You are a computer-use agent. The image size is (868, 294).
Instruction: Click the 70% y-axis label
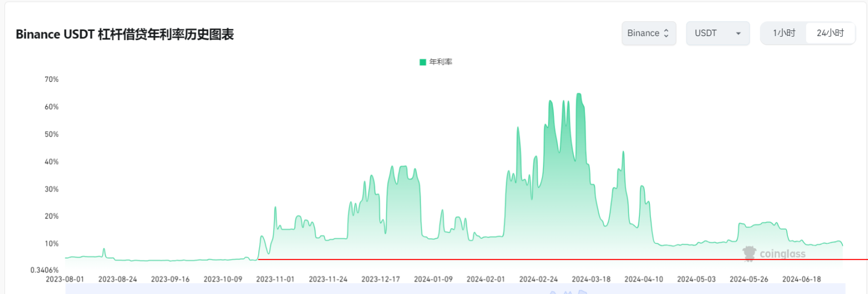click(51, 80)
